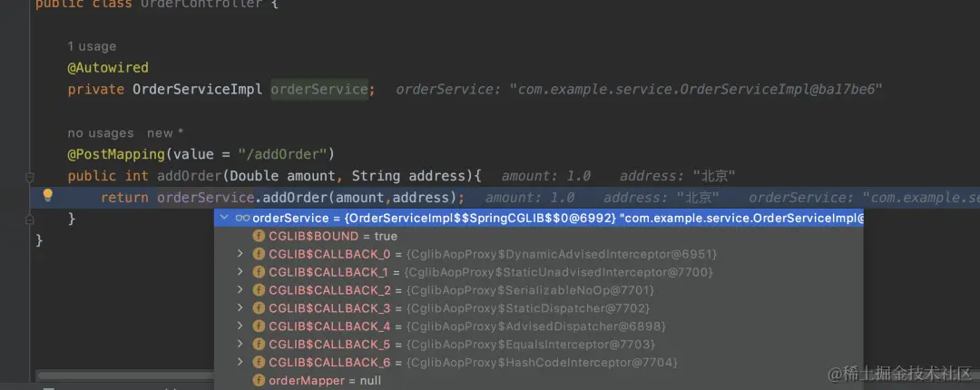This screenshot has height=390, width=980.
Task: Click field icon of CGLIB$CALLBACK_2
Action: 259,290
